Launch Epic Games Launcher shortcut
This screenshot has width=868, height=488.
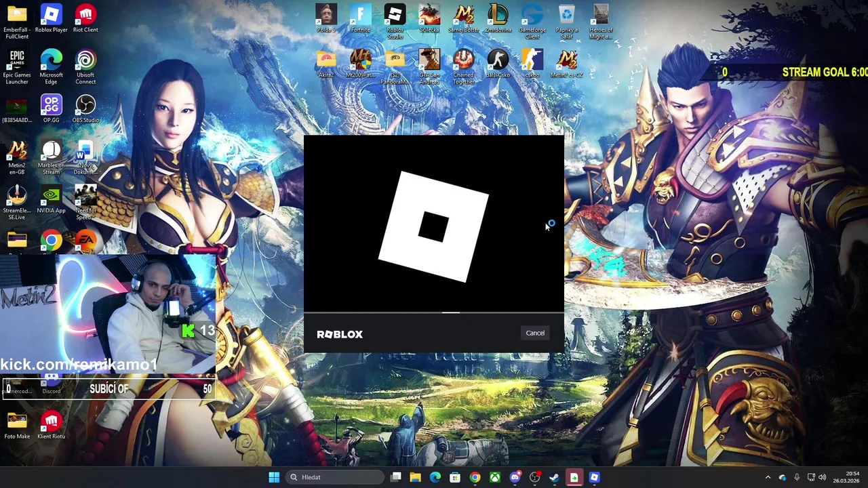click(17, 67)
